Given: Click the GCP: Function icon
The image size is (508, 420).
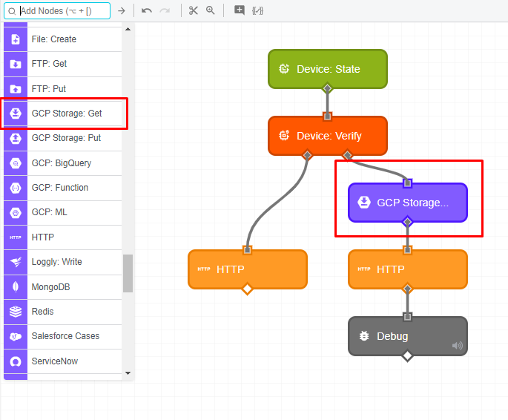Looking at the screenshot, I should [16, 188].
